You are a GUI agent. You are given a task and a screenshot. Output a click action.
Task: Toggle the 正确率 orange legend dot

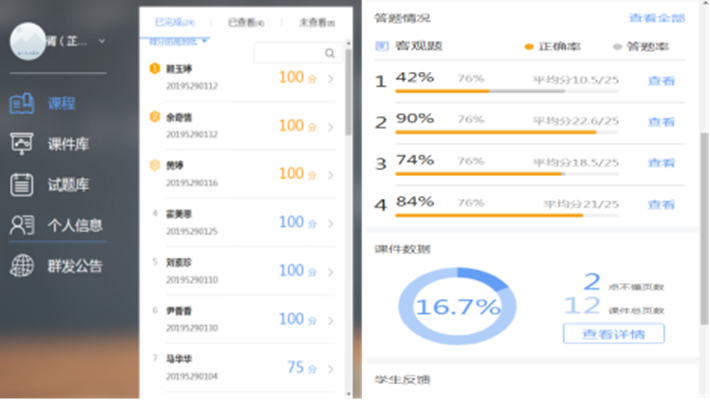click(529, 47)
